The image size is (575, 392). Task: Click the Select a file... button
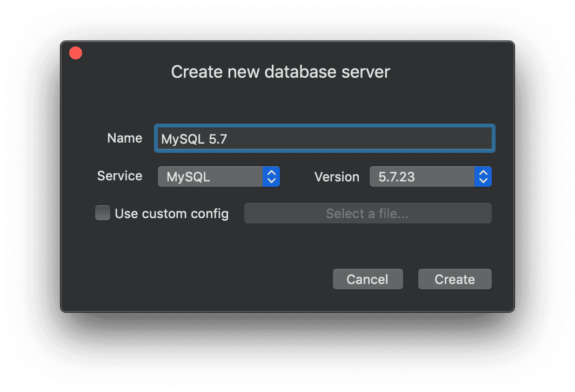tap(368, 213)
